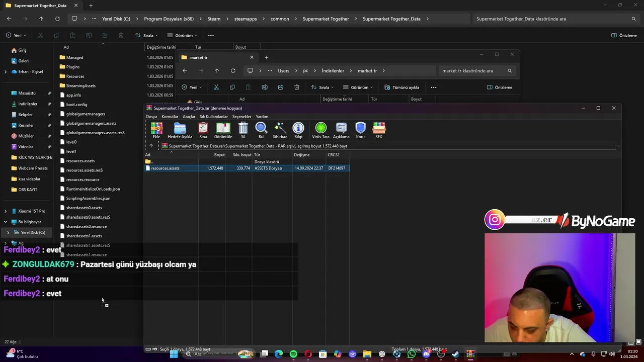Open Steam from the taskbar
Viewport: 644px width, 362px height.
[456, 354]
